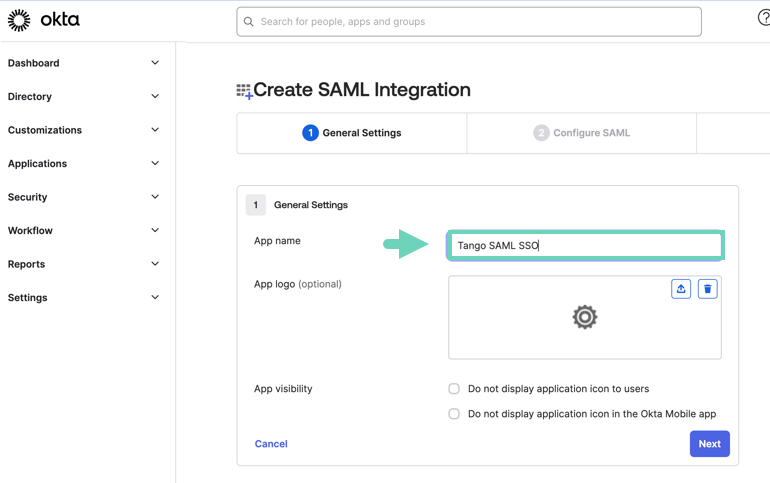Switch to the Configure SAML tab
Image resolution: width=770 pixels, height=483 pixels.
pos(581,133)
